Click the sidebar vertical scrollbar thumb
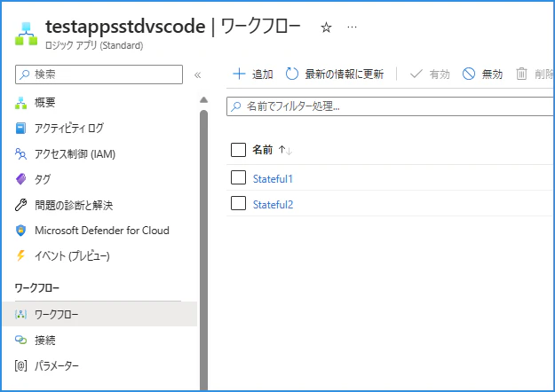 pyautogui.click(x=203, y=249)
